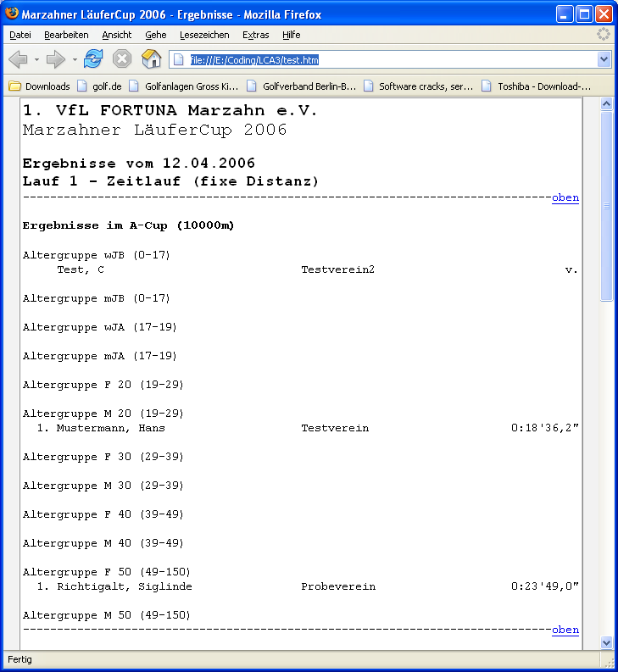Reload the current page
The height and width of the screenshot is (672, 618).
click(x=93, y=59)
